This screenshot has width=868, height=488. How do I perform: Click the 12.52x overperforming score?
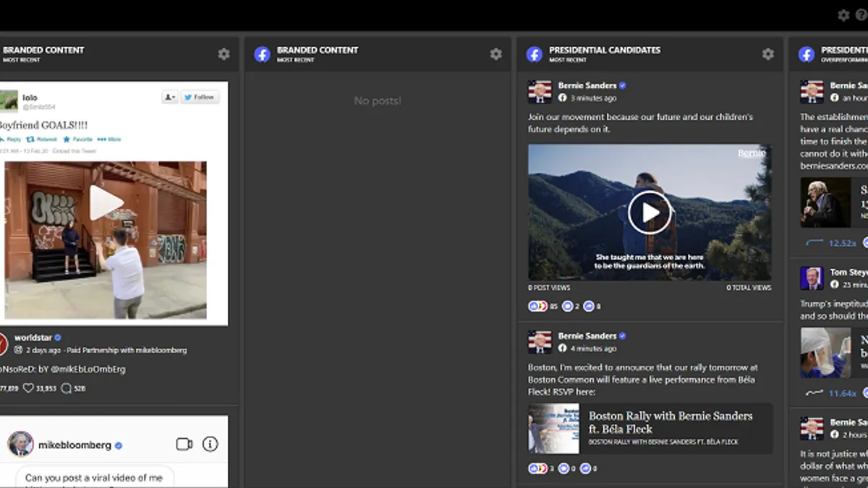click(842, 243)
